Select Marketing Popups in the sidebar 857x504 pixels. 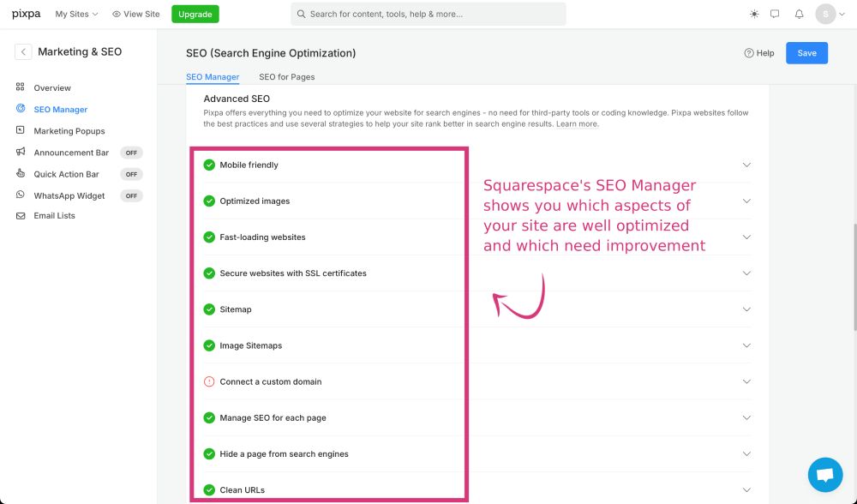(69, 131)
